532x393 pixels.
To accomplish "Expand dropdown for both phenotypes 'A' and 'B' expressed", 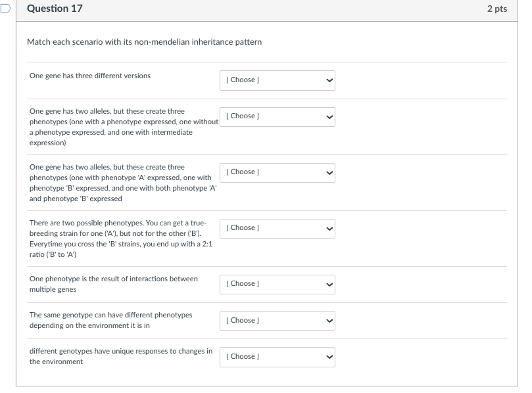I will coord(278,172).
